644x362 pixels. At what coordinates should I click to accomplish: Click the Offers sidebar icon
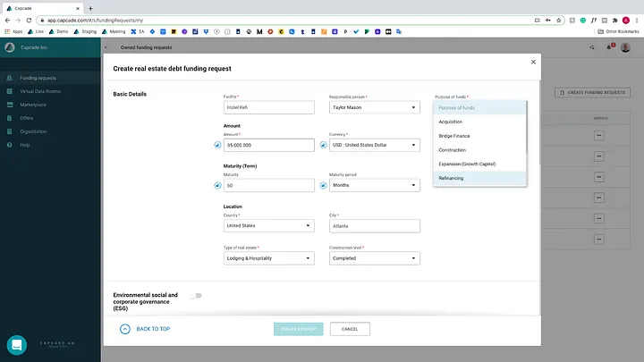coord(10,118)
